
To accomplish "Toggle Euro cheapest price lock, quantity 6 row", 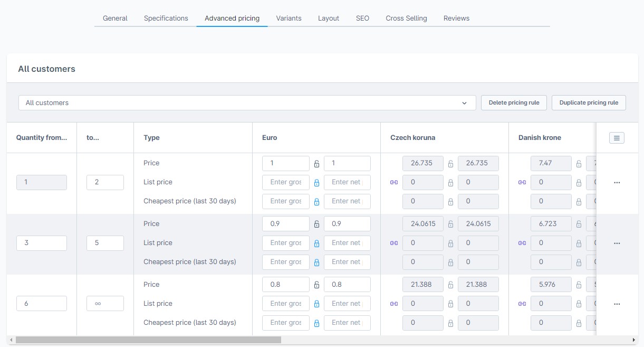I will (316, 323).
